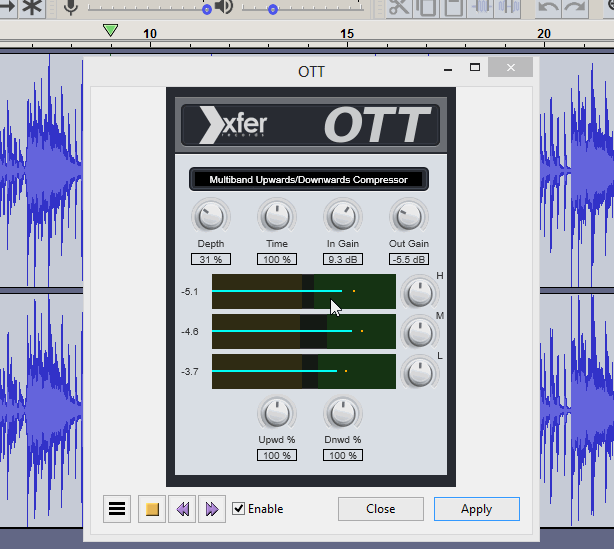Viewport: 614px width, 549px height.
Task: Select the Time Shift arrow tool
Action: click(7, 7)
